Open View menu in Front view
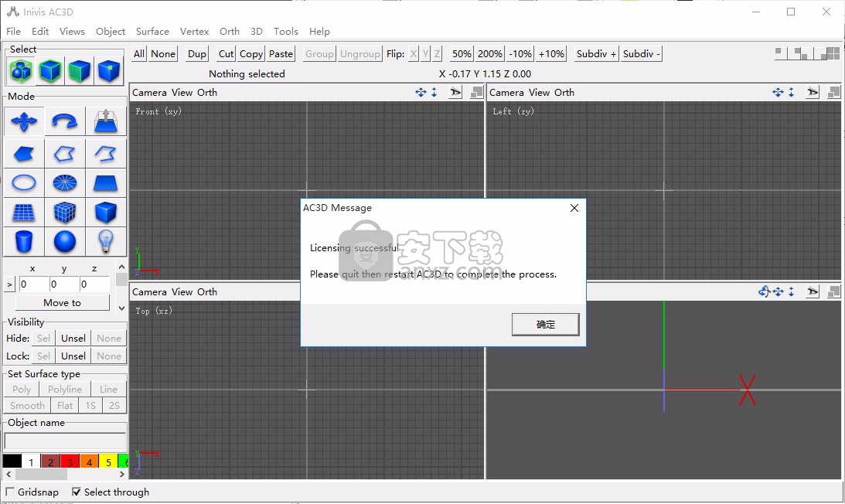The width and height of the screenshot is (845, 504). [x=182, y=92]
